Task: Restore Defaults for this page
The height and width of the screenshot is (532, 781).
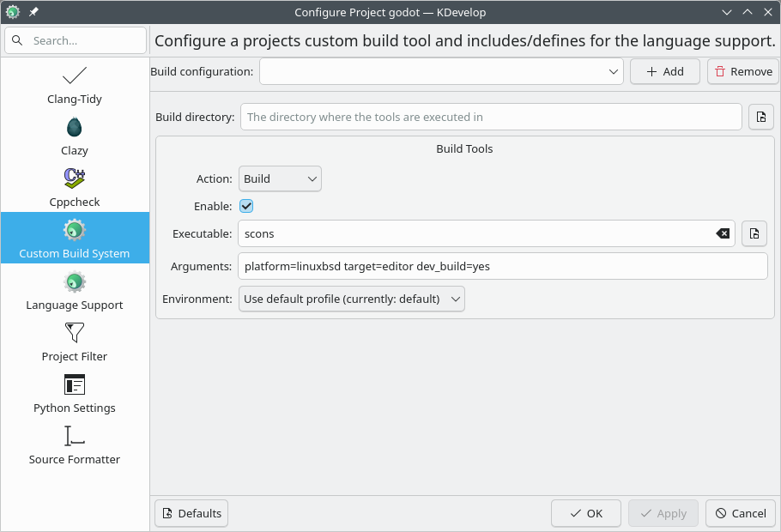Action: pos(191,512)
